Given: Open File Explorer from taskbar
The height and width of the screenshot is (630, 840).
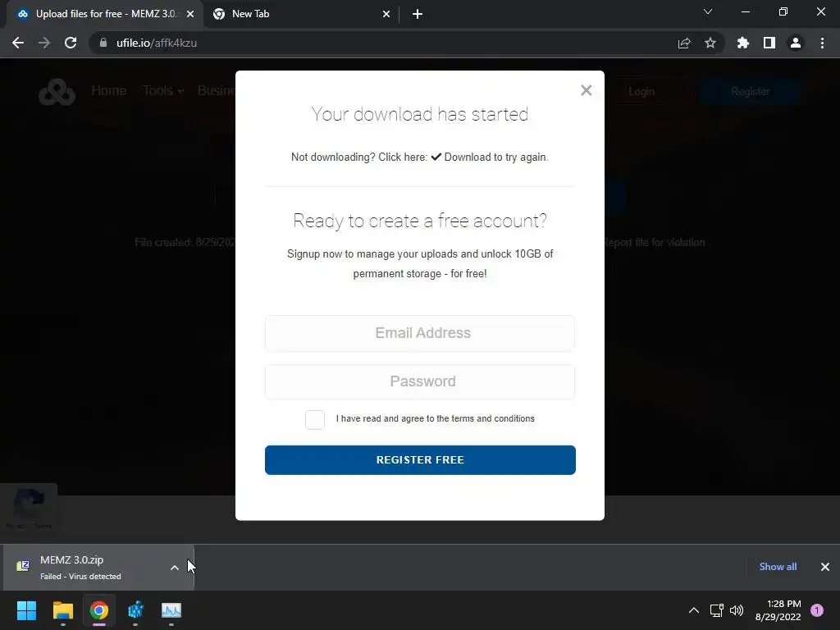Looking at the screenshot, I should 62,610.
